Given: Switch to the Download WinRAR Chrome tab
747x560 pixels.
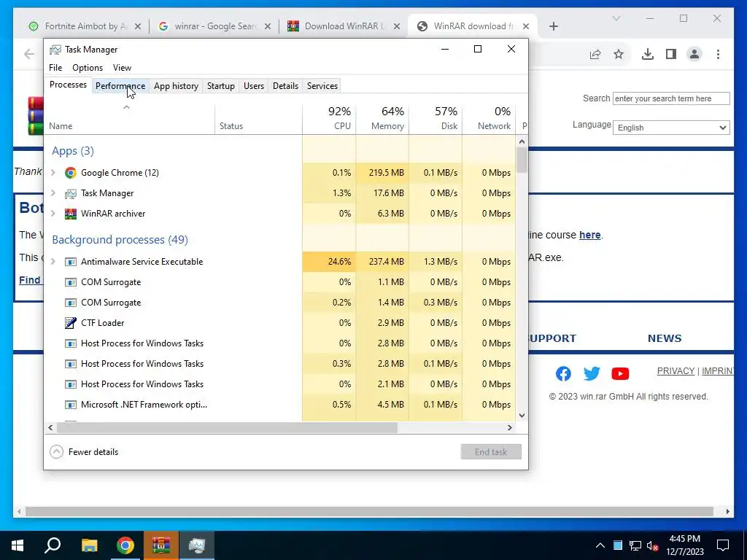Looking at the screenshot, I should 343,26.
